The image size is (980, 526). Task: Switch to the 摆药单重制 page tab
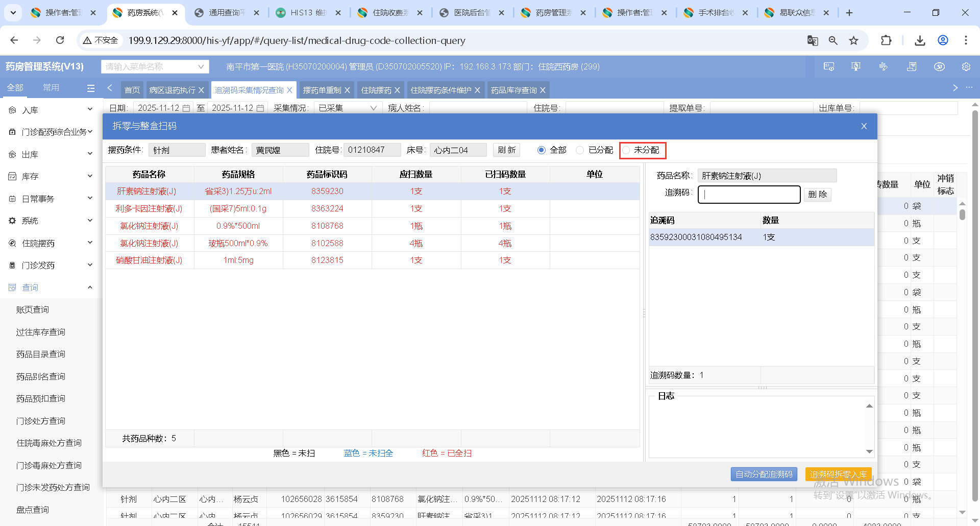coord(326,90)
